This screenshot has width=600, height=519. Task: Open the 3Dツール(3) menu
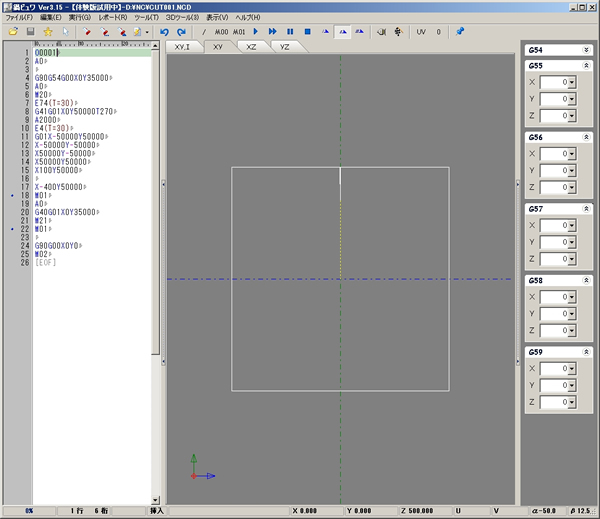182,17
